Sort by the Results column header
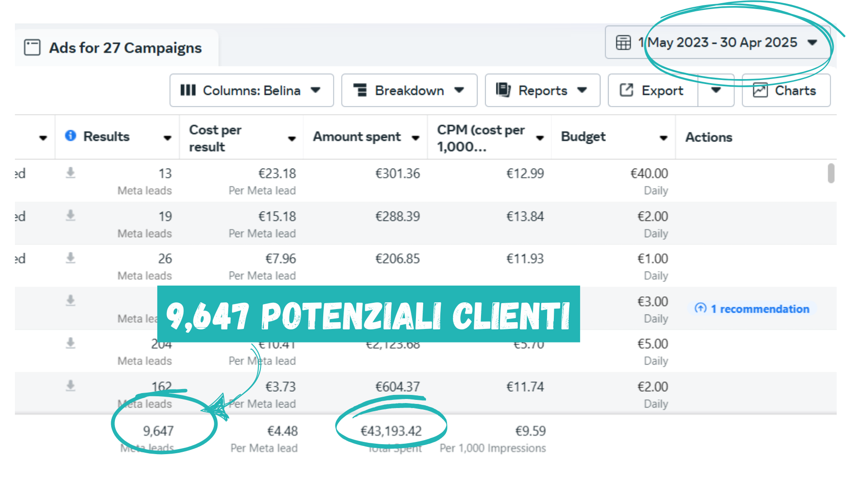 106,136
